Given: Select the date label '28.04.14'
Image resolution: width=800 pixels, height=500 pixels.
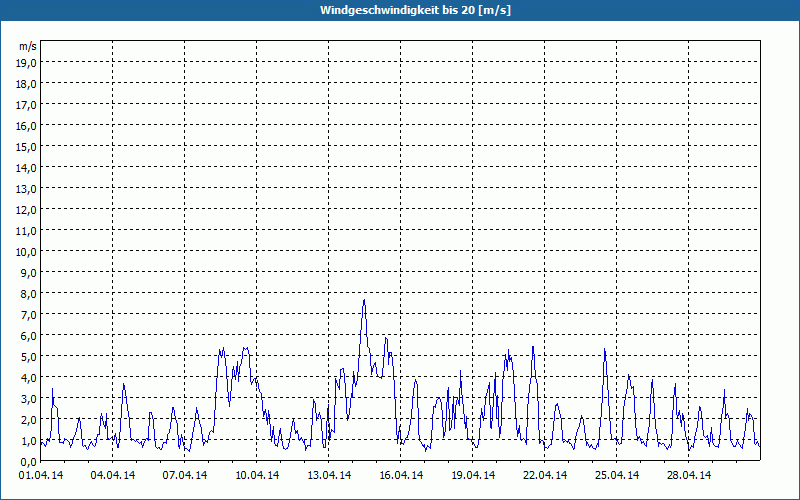Looking at the screenshot, I should 688,476.
